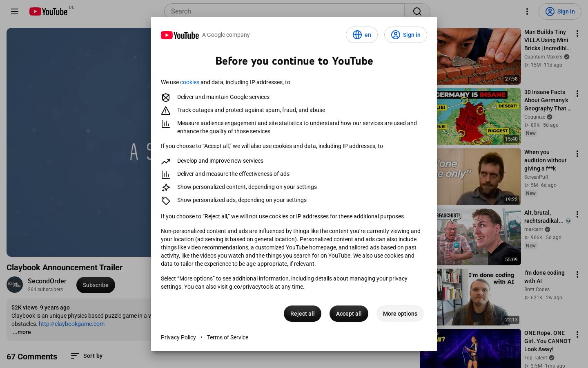Open the Privacy Policy link

pyautogui.click(x=178, y=337)
